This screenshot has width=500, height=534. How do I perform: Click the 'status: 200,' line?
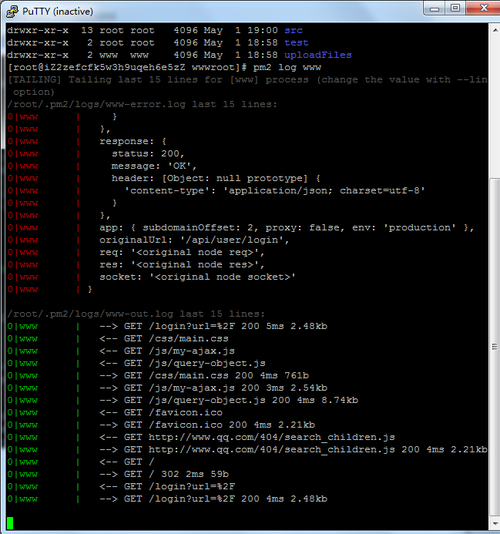(148, 154)
